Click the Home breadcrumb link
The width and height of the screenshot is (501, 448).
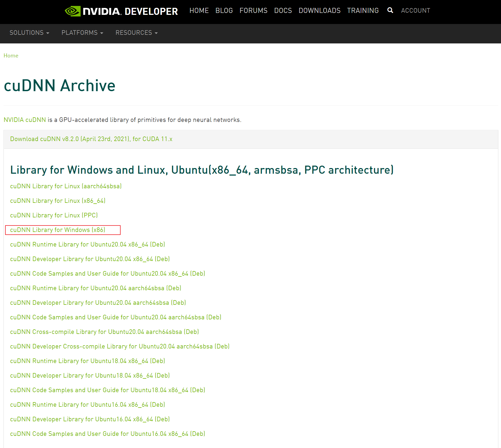coord(11,56)
